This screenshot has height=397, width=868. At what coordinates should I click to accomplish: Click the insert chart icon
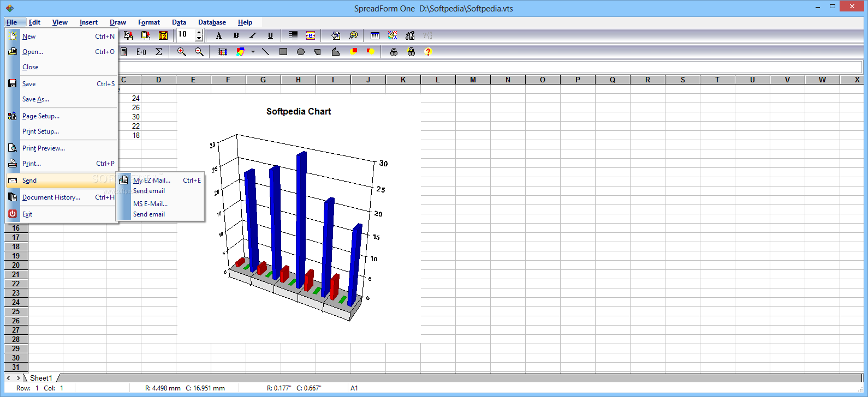[223, 52]
